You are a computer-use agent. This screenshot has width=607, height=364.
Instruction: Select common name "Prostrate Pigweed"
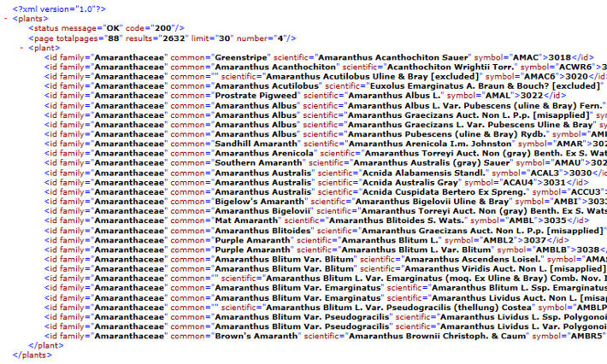(x=256, y=95)
